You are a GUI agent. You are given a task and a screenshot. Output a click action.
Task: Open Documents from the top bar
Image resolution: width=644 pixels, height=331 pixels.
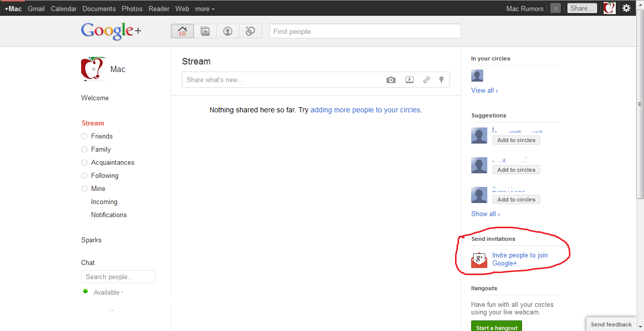pyautogui.click(x=99, y=9)
